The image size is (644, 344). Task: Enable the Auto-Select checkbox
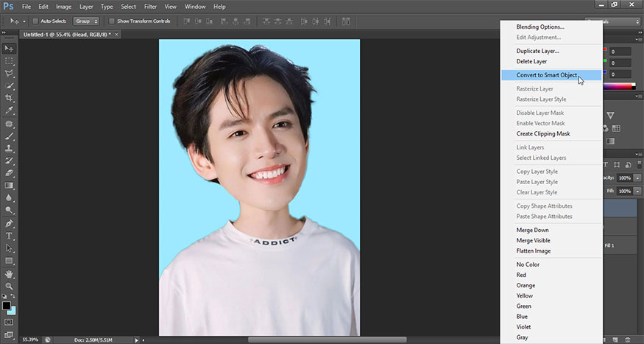[x=35, y=21]
